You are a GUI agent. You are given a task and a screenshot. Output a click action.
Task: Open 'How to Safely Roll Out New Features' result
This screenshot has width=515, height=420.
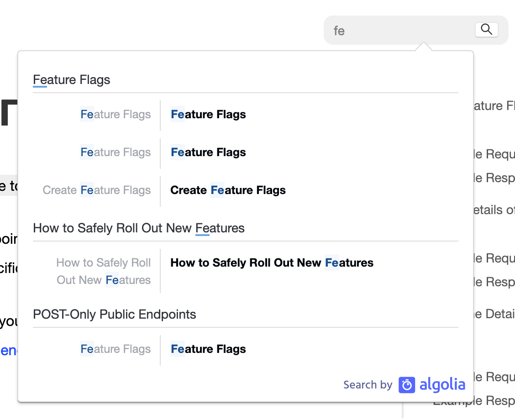pos(272,262)
